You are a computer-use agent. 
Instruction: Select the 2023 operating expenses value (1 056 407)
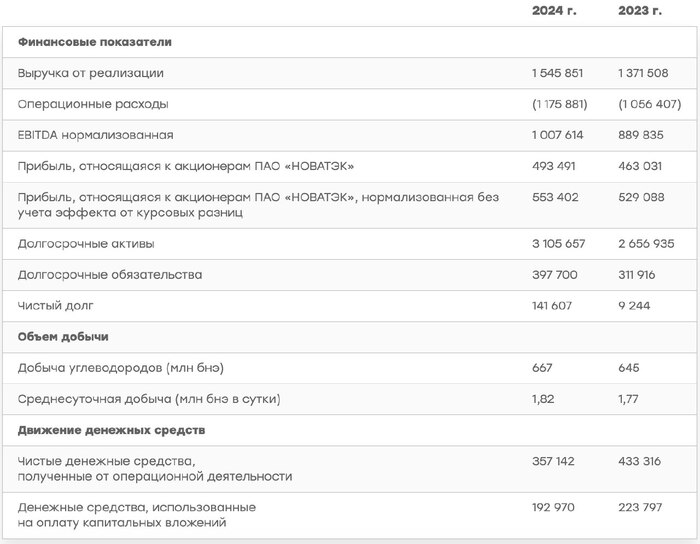pos(649,104)
